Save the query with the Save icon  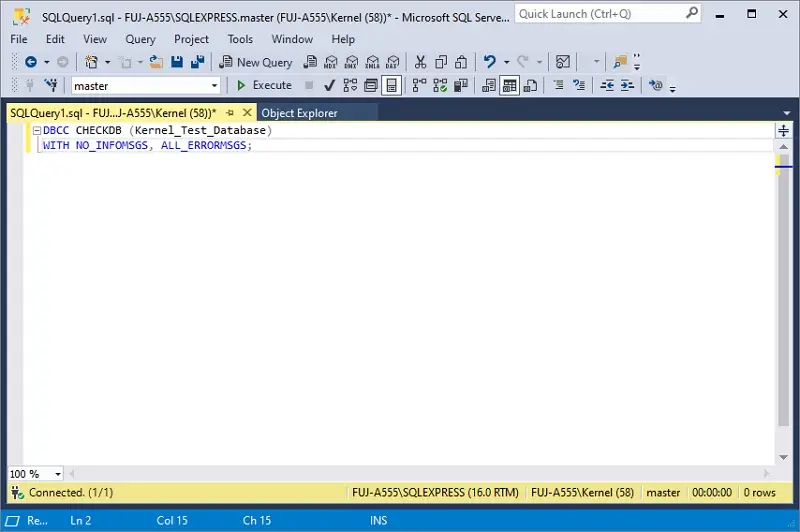click(x=177, y=62)
